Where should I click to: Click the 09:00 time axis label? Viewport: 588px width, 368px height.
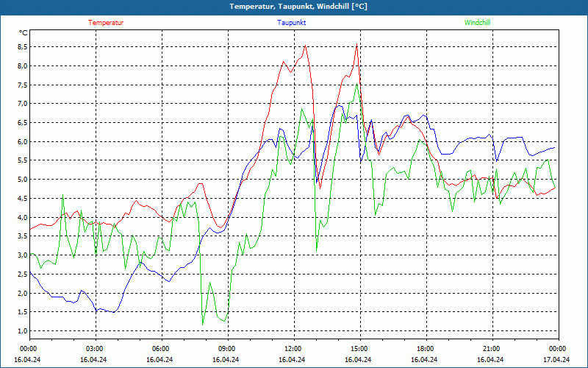[x=227, y=349]
